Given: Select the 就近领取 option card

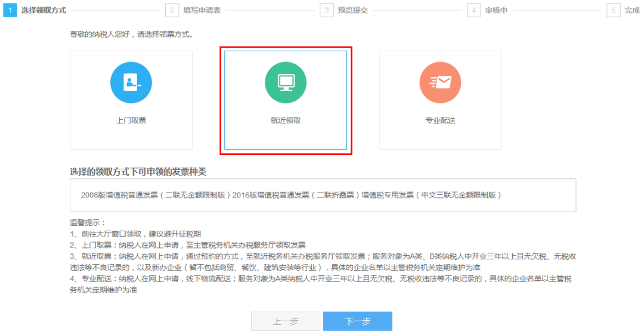Looking at the screenshot, I should (286, 100).
